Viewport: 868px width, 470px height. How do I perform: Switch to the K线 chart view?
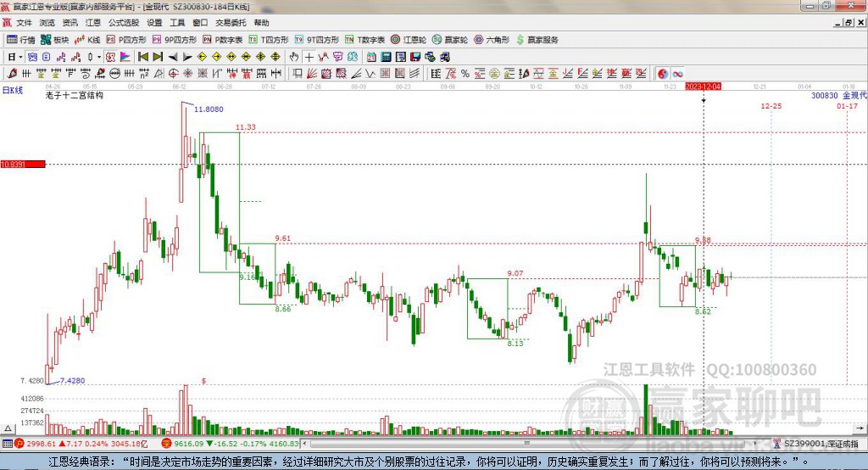tap(87, 40)
